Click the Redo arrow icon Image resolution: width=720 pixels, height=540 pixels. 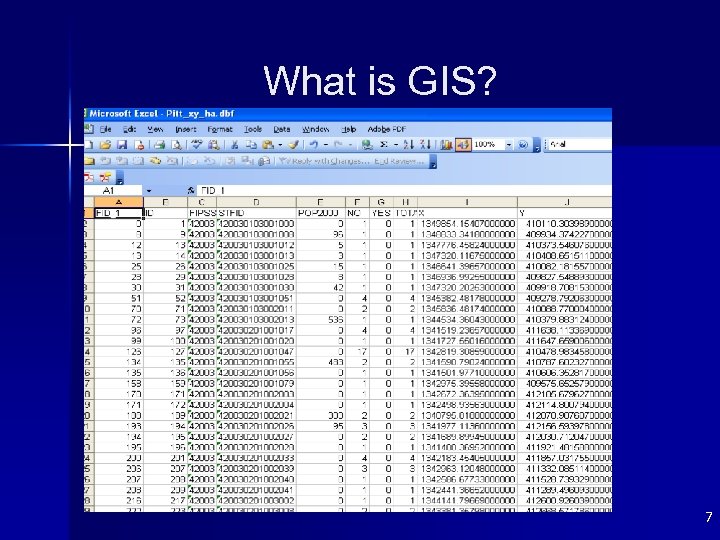(338, 145)
